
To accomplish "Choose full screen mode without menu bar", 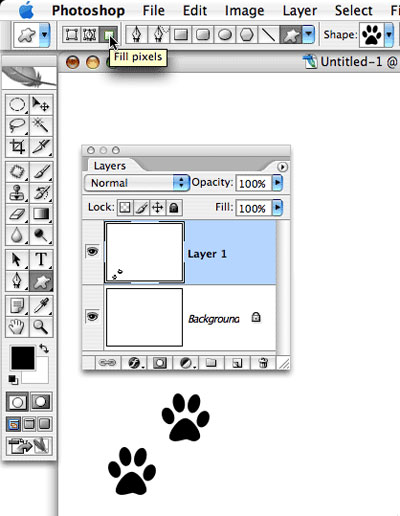I will (x=45, y=424).
